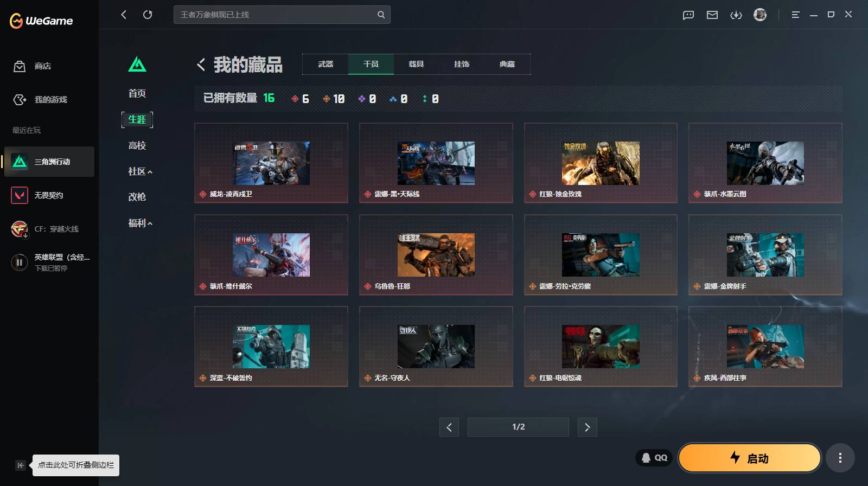868x486 pixels.
Task: Select 三角洲行动 in recent games
Action: tap(49, 162)
